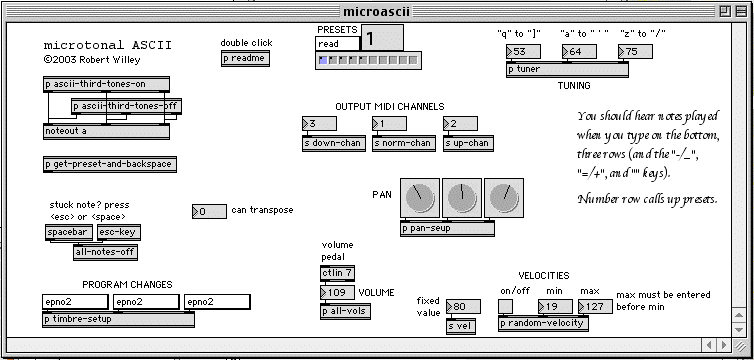754x360 pixels.
Task: Click the microascii window zoom box
Action: click(x=725, y=12)
